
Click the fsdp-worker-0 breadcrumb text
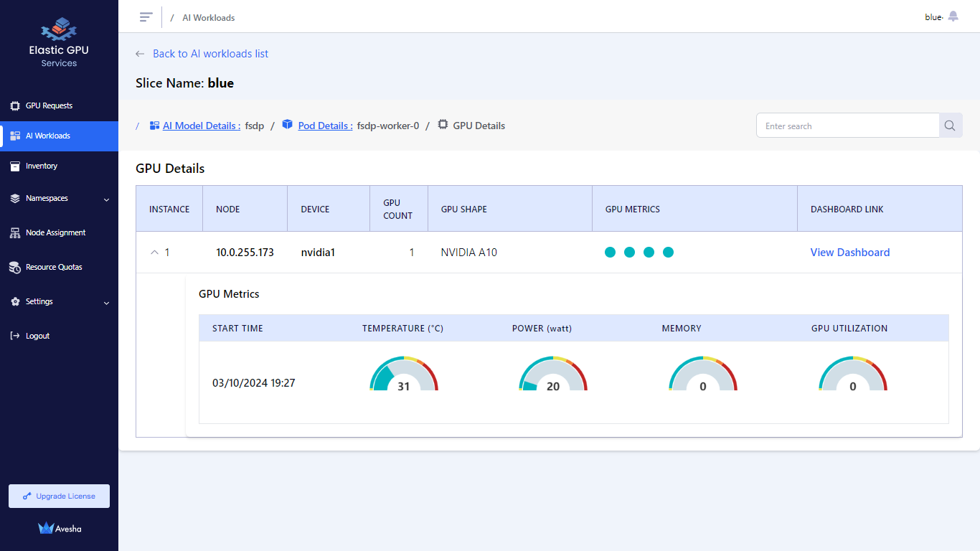click(x=388, y=126)
